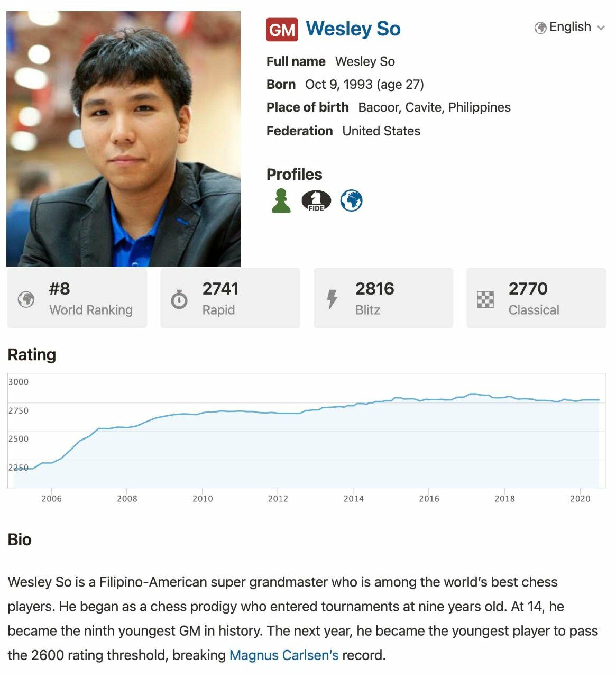616x677 pixels.
Task: Open Magnus Carlsen's profile link
Action: tap(284, 655)
